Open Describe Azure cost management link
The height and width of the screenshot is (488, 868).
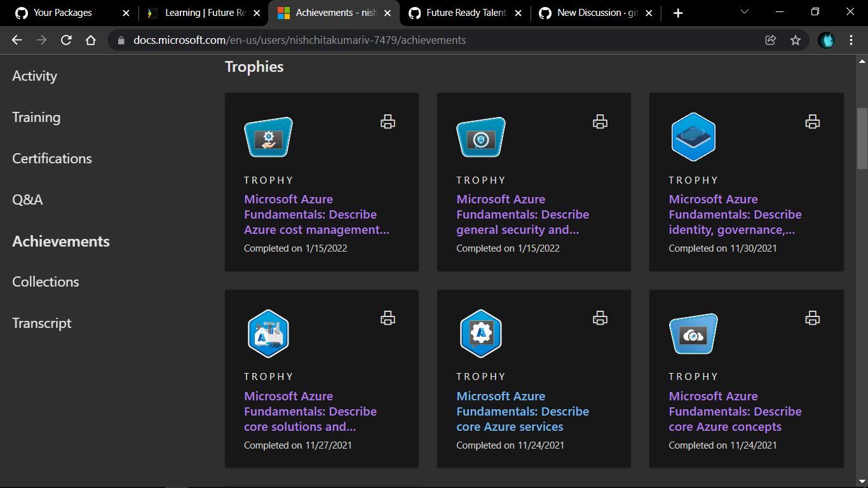coord(316,215)
